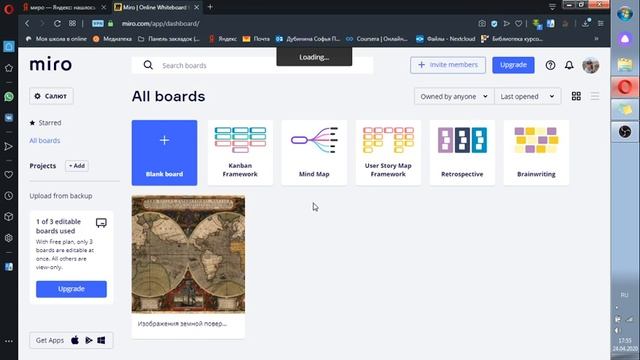Viewport: 640px width, 360px height.
Task: Open the Салют team settings
Action: [x=51, y=96]
